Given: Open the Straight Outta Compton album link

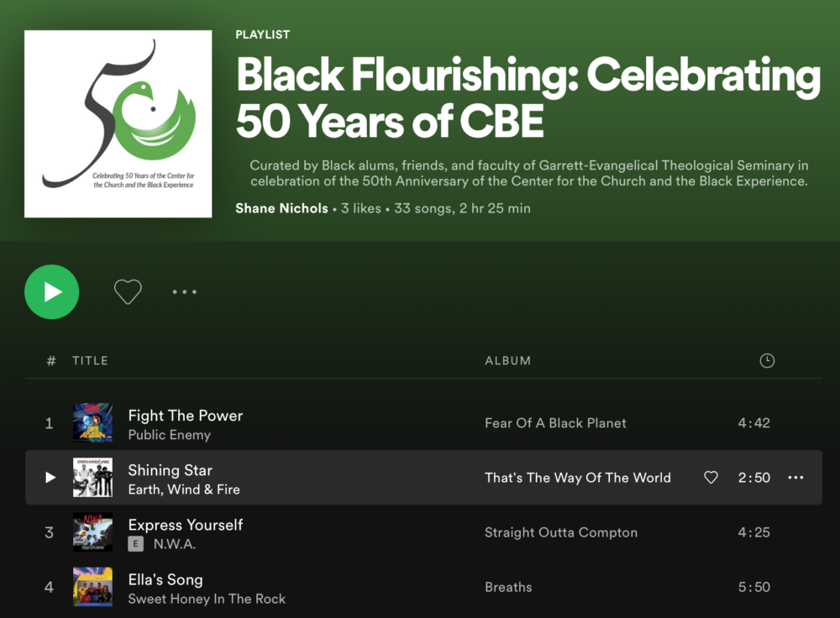Looking at the screenshot, I should pos(560,532).
